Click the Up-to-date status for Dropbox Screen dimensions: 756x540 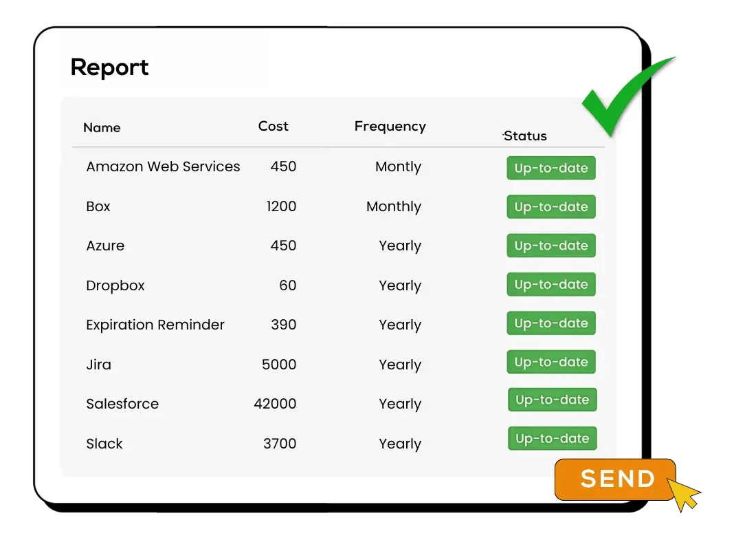point(551,284)
